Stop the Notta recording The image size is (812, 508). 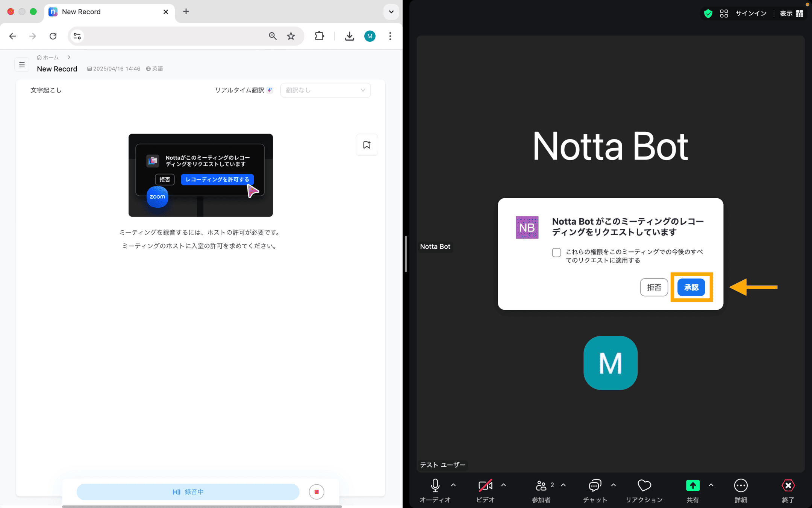coord(317,492)
